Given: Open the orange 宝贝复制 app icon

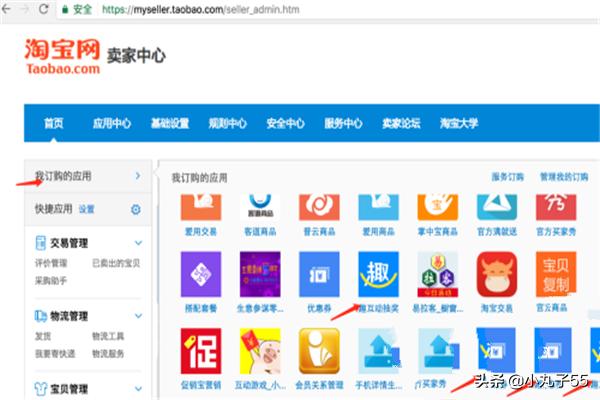Looking at the screenshot, I should tap(556, 274).
